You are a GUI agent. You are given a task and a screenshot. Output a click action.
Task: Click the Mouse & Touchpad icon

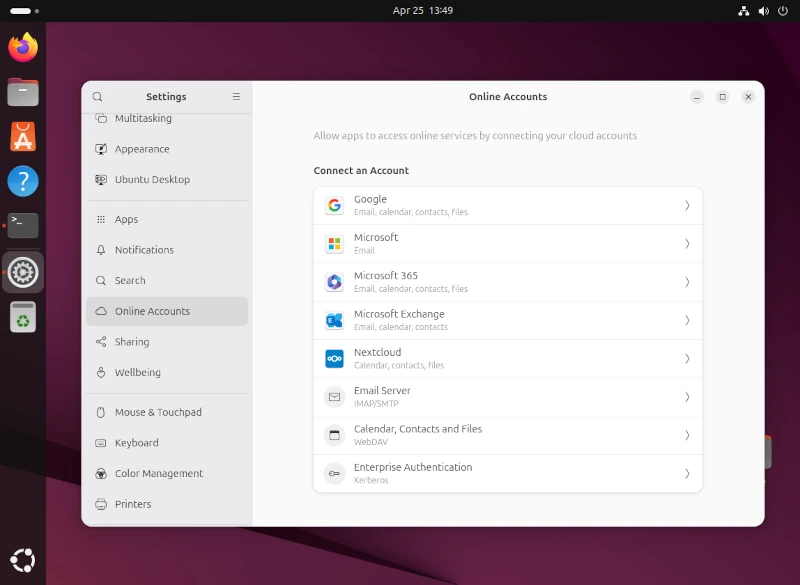[101, 412]
